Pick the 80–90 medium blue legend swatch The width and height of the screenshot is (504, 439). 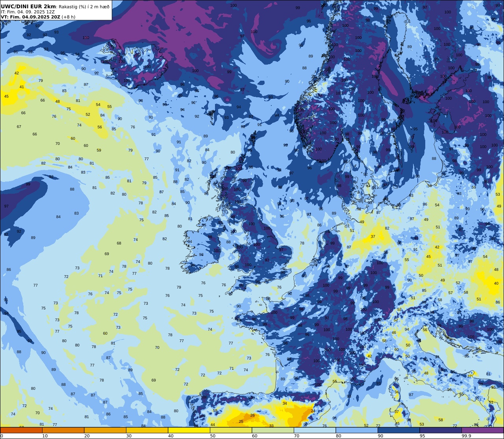coord(357,430)
